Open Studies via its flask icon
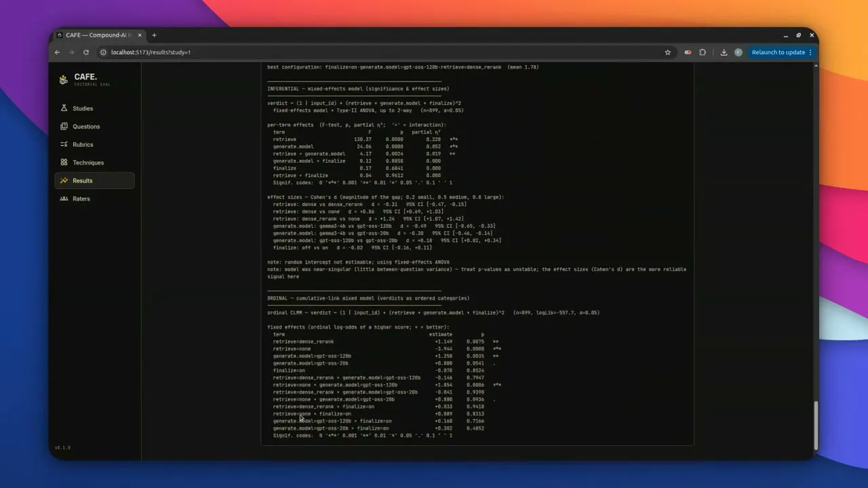The image size is (868, 488). 64,108
